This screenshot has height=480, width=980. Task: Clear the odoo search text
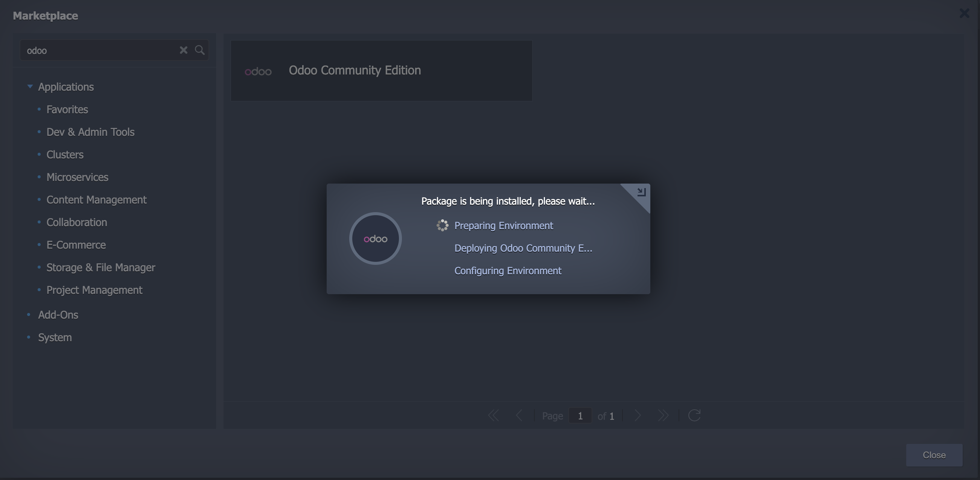pos(183,50)
